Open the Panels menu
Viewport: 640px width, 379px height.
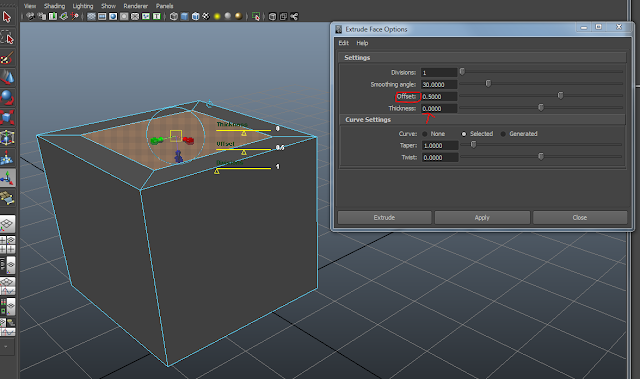pyautogui.click(x=164, y=6)
